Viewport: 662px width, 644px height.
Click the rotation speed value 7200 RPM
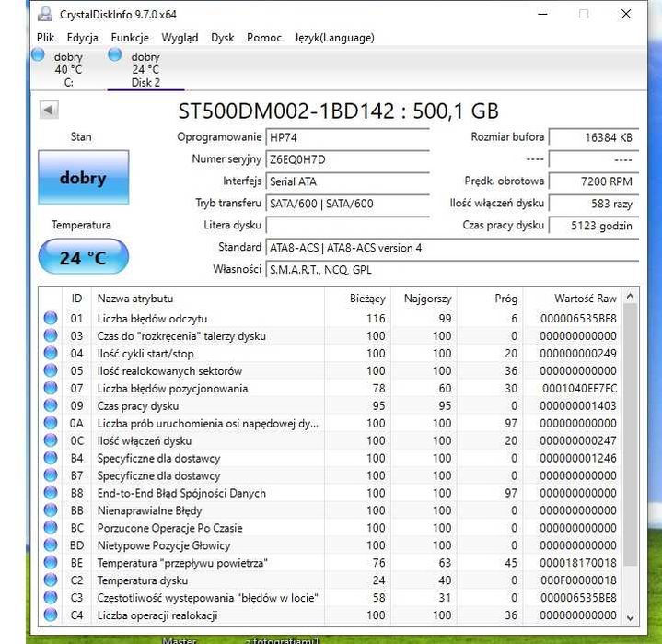click(594, 181)
